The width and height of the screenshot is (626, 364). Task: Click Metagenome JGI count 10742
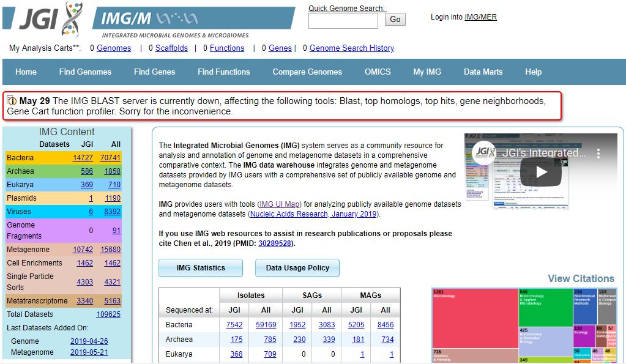pyautogui.click(x=83, y=250)
